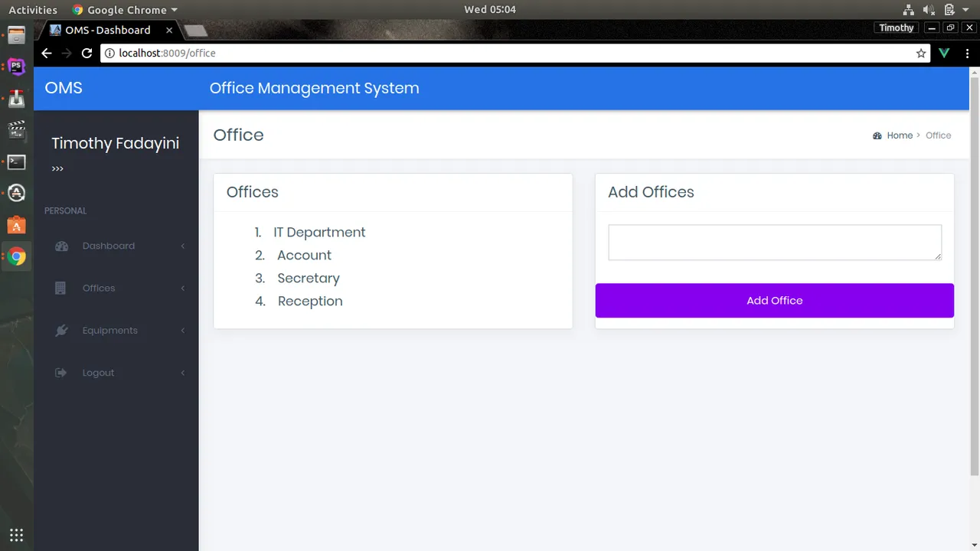980x551 pixels.
Task: Click the Timothy profile button in Chrome
Action: 897,28
